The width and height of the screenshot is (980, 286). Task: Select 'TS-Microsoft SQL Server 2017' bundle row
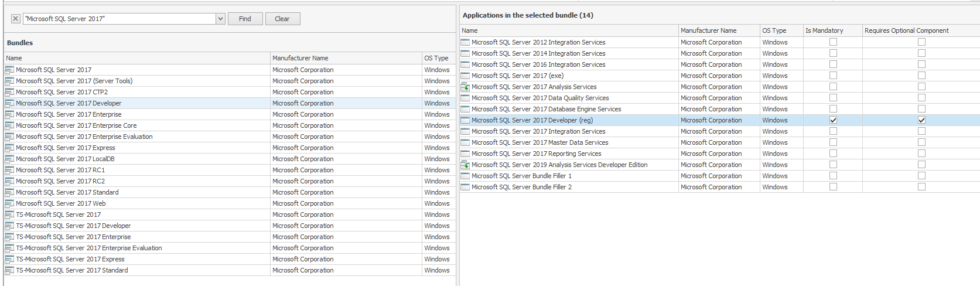click(x=230, y=215)
